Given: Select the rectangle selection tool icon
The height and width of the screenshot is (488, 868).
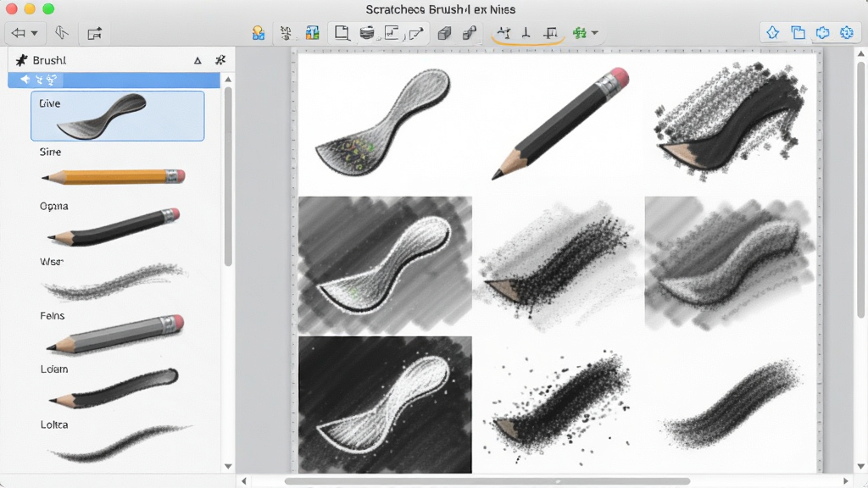Looking at the screenshot, I should (342, 33).
